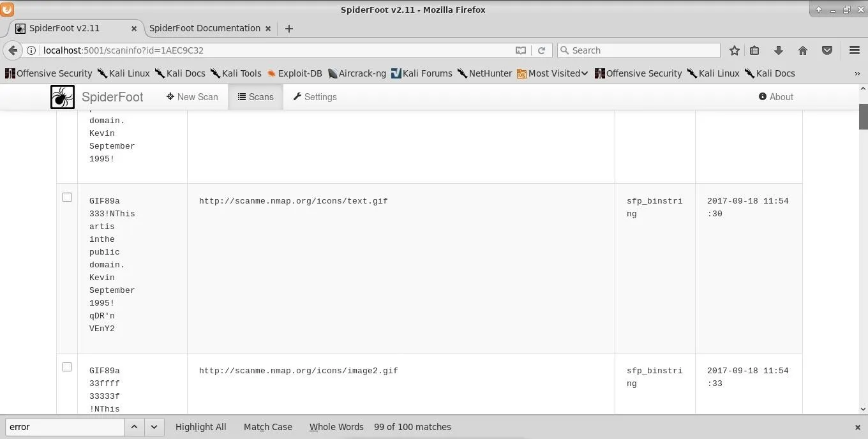
Task: Switch to the SpiderFoot Documentation tab
Action: coord(205,29)
